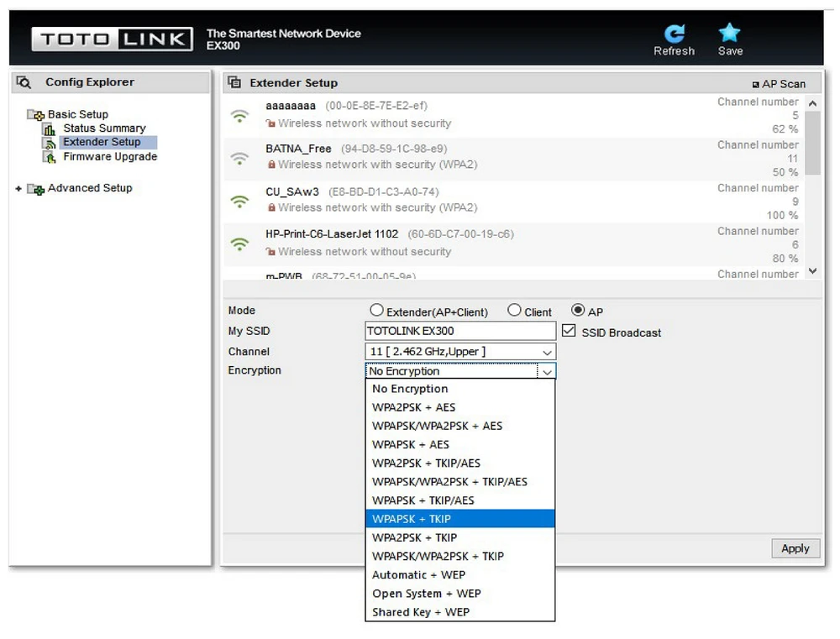840x639 pixels.
Task: Click the Refresh icon in header
Action: coord(674,34)
